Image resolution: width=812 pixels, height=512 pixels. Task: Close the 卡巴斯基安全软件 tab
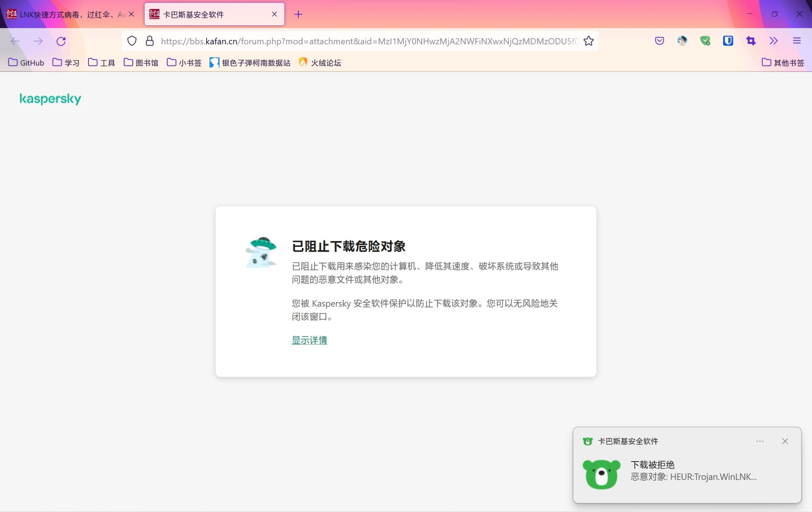click(x=274, y=14)
